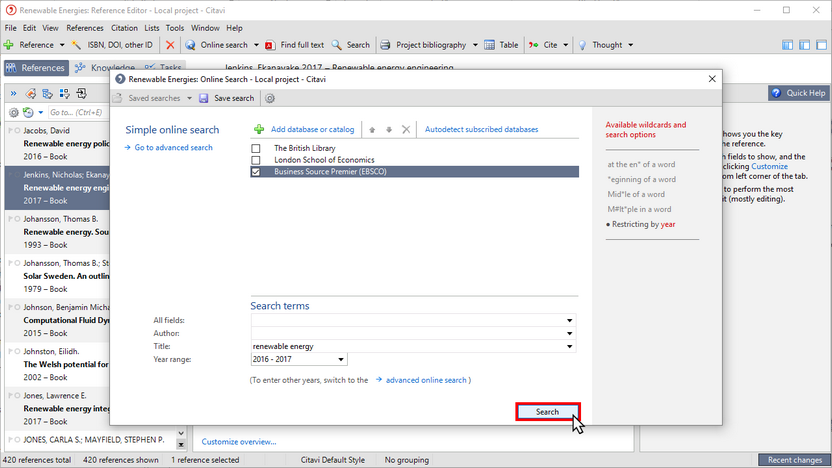The image size is (832, 468).
Task: Click the double chevron expand icon in reference list
Action: point(13,94)
